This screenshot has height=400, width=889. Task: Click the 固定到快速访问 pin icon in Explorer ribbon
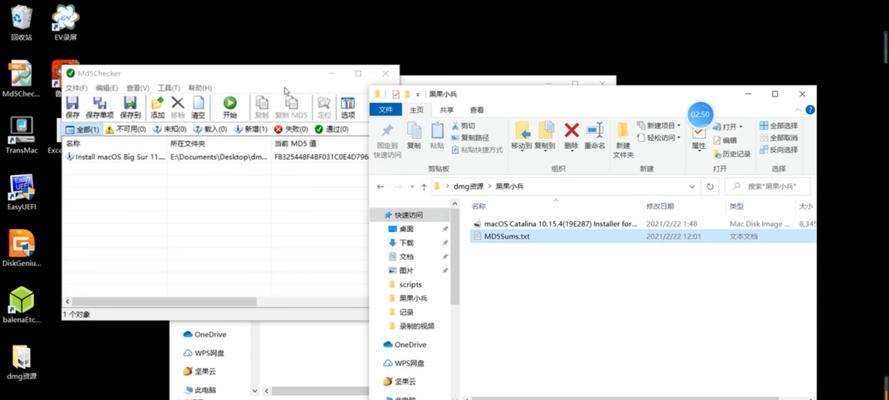(x=387, y=131)
